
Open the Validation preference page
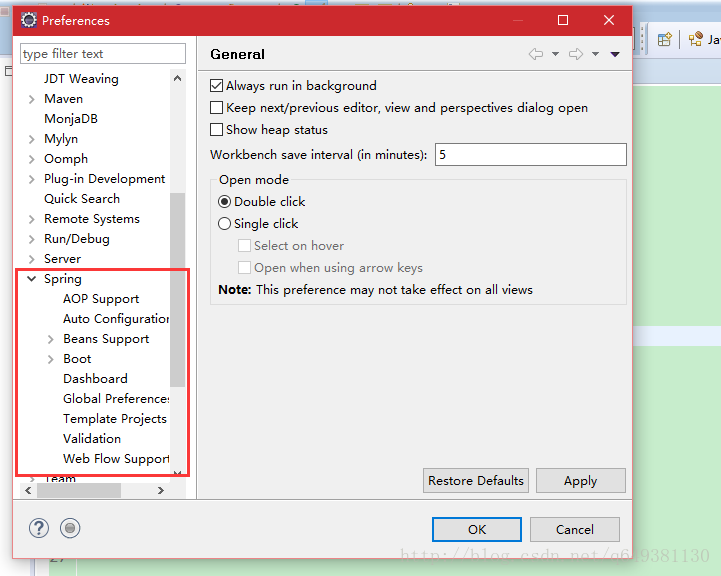pos(92,439)
